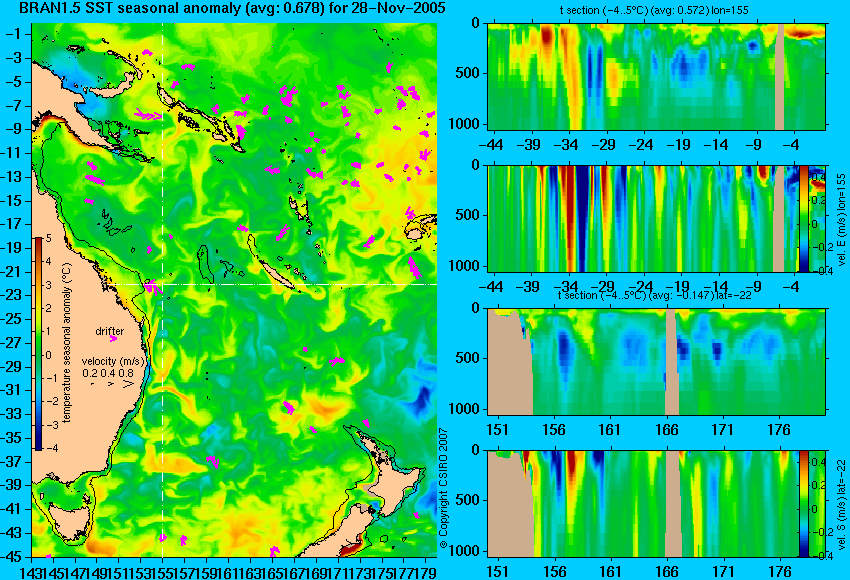Open the temperature section at lat=-22 panel
This screenshot has width=850, height=580.
pos(657,362)
